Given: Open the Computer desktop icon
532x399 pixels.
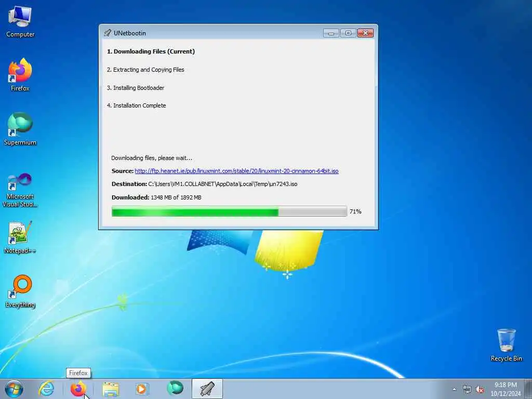Looking at the screenshot, I should 20,22.
